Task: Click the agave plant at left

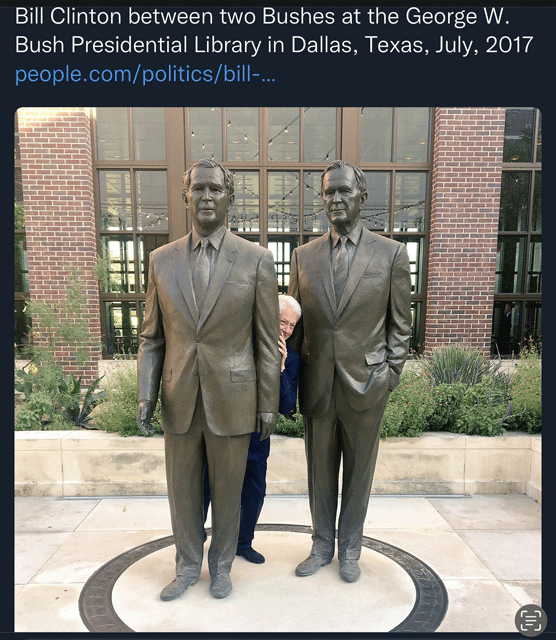Action: click(82, 402)
